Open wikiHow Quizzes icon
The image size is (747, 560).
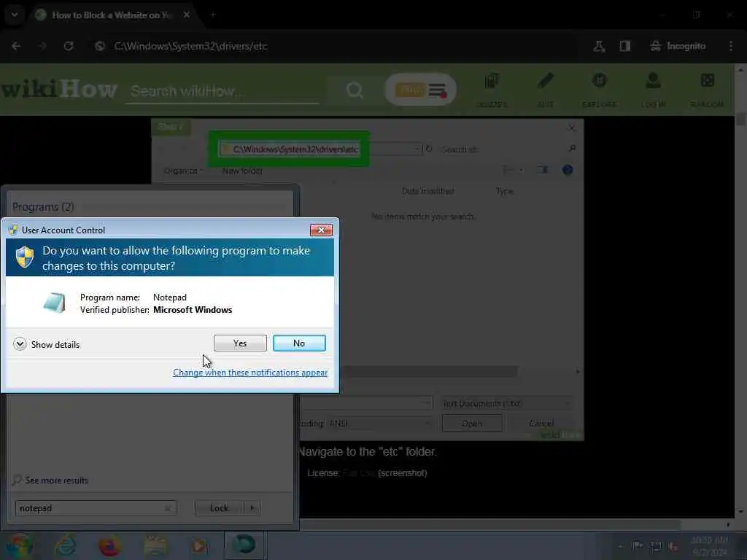[492, 90]
